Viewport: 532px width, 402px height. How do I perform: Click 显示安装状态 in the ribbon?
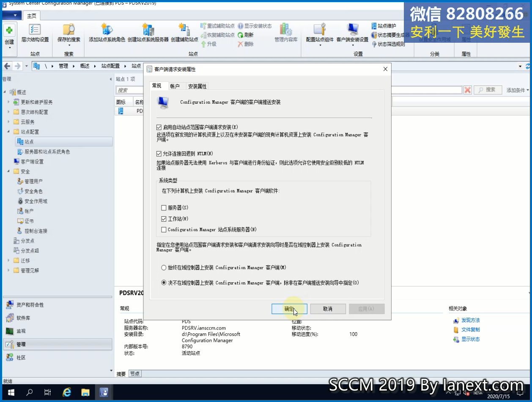[255, 26]
